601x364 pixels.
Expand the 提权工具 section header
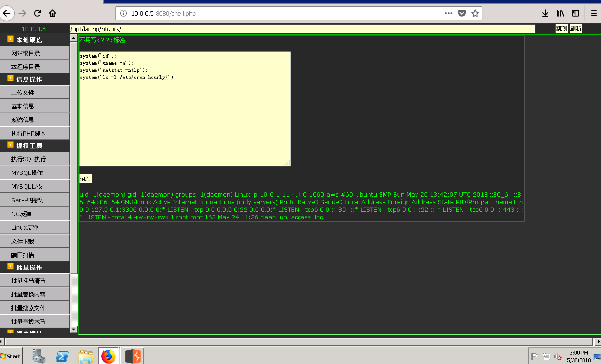(29, 146)
